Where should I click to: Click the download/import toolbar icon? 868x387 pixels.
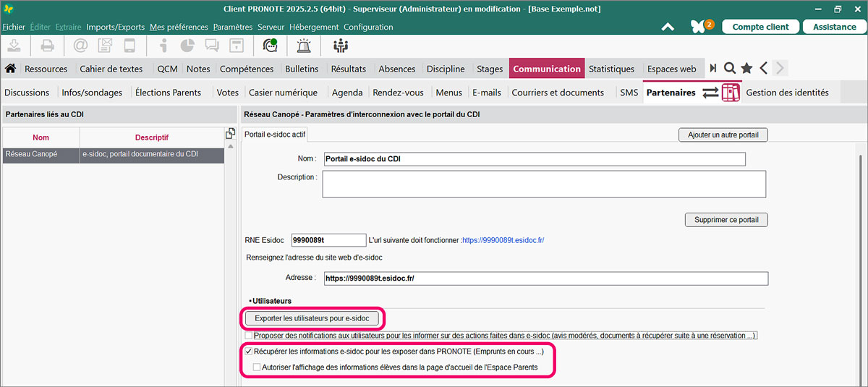(x=15, y=46)
